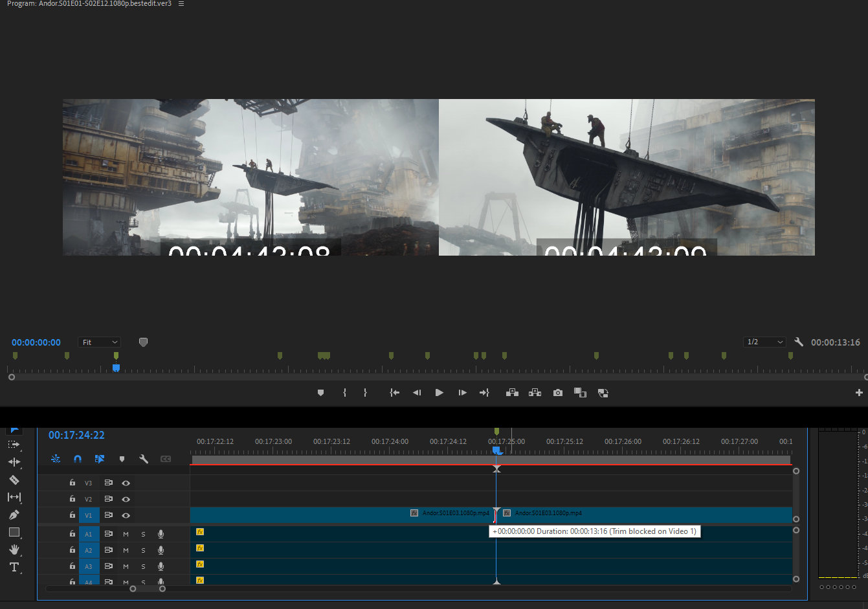The image size is (868, 609).
Task: Click timeline timecode 00:17:24:22
Action: tap(76, 435)
